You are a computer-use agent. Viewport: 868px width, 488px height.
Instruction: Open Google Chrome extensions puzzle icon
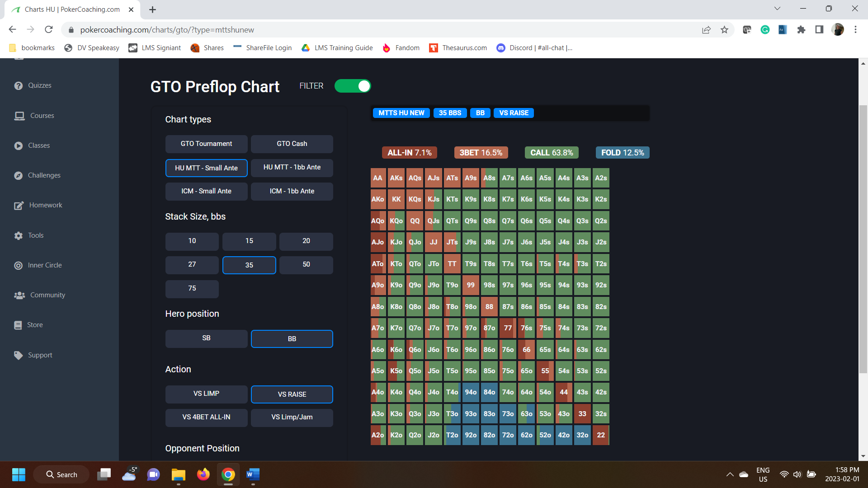pos(801,29)
